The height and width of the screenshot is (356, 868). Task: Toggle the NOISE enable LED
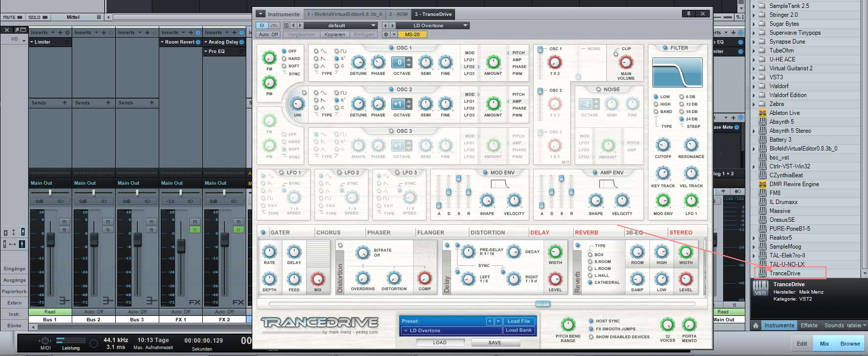(x=598, y=90)
